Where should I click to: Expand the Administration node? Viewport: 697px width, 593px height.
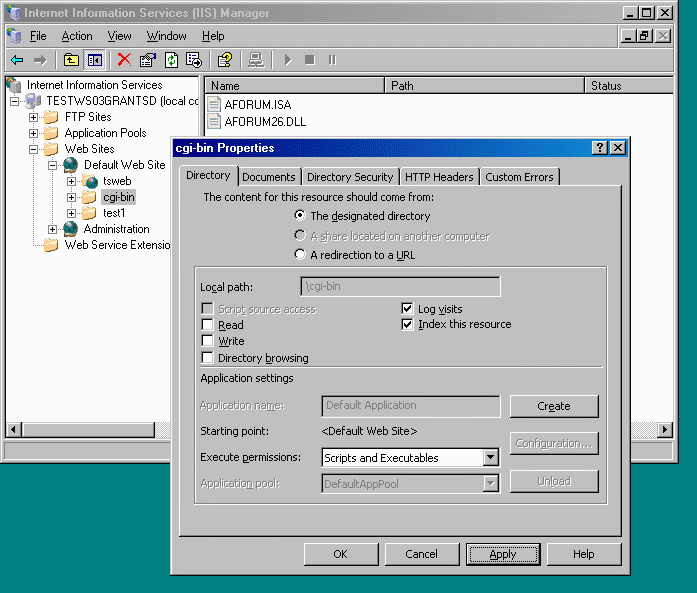pos(52,229)
